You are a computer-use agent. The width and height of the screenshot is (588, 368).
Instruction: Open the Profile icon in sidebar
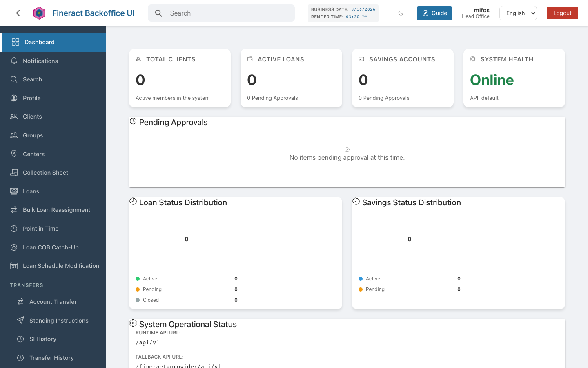coord(14,98)
